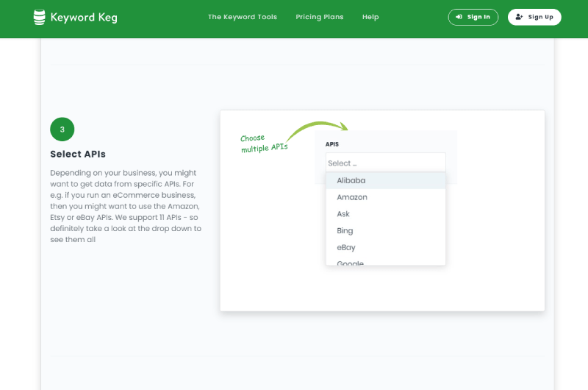Choose Bing from the APIs list
The width and height of the screenshot is (588, 390).
[x=385, y=230]
